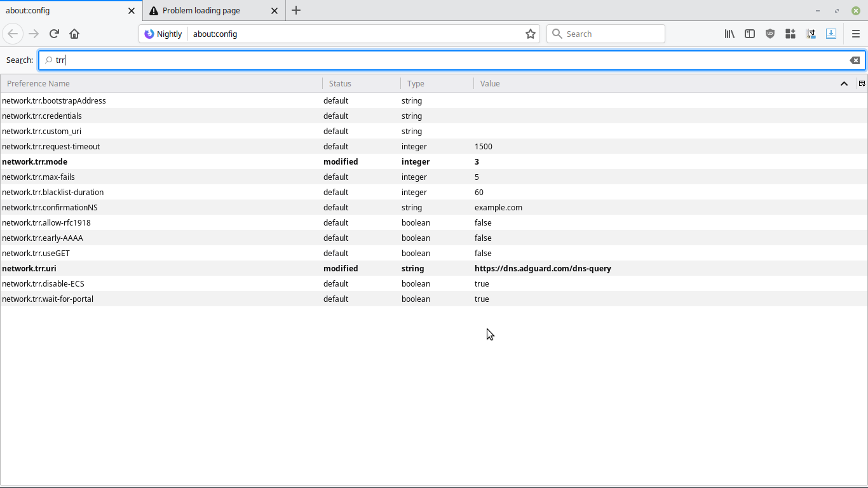Switch to the Problem loading page tab
This screenshot has width=868, height=488.
click(210, 10)
